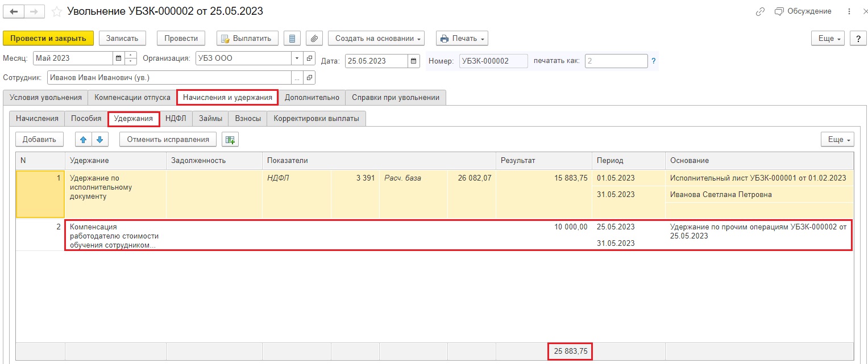This screenshot has height=364, width=868.
Task: Open document report list icon
Action: coord(292,38)
